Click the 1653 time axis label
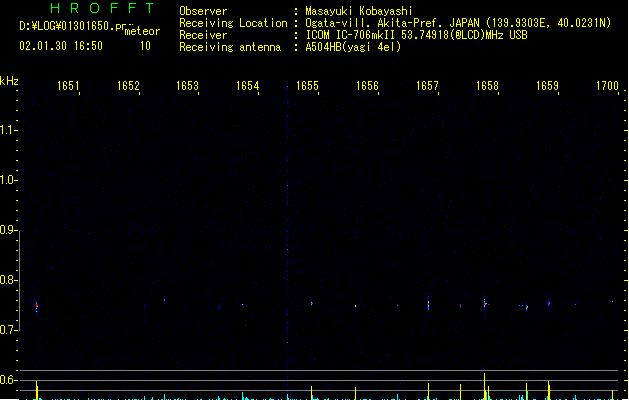 [x=187, y=86]
